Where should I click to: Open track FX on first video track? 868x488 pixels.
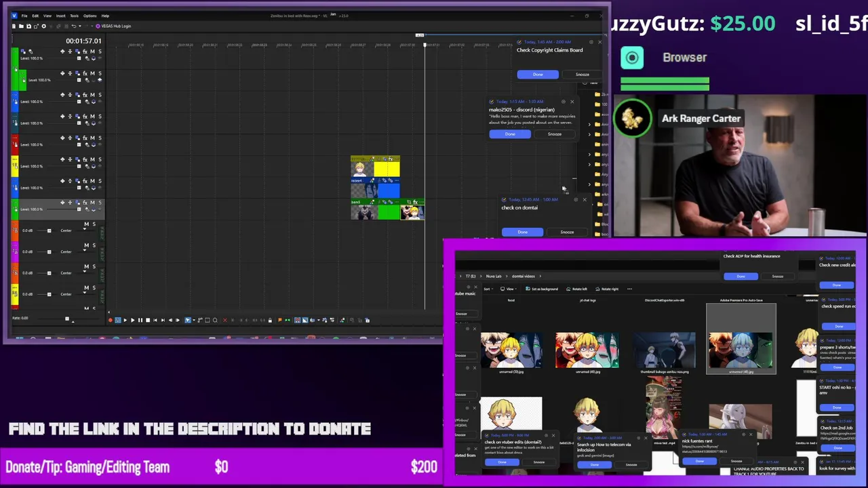coord(85,52)
